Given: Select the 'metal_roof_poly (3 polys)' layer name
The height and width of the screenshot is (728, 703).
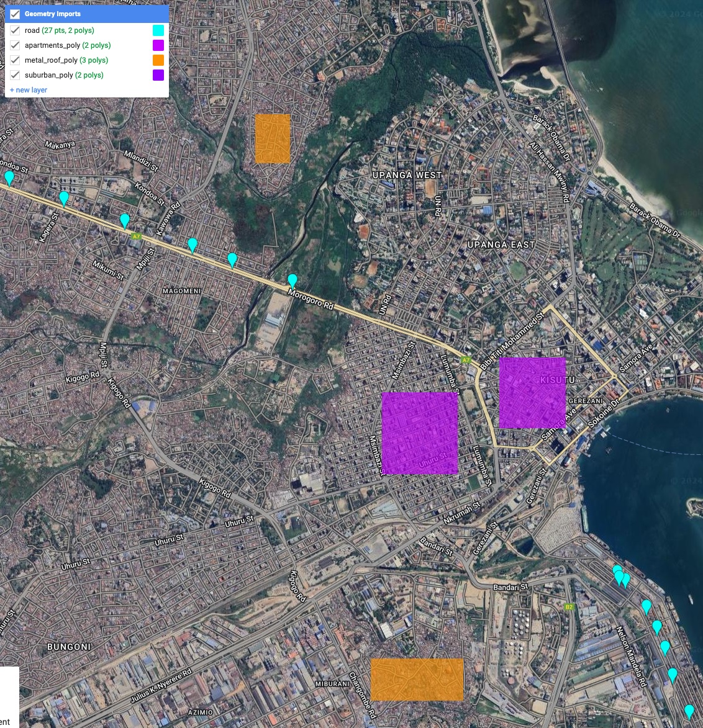Looking at the screenshot, I should pyautogui.click(x=66, y=60).
